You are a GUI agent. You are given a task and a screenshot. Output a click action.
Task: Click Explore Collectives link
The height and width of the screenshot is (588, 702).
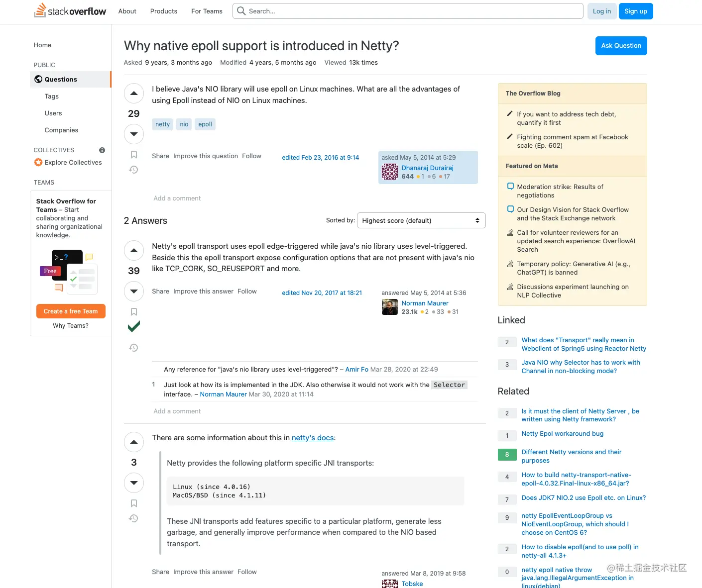point(73,163)
